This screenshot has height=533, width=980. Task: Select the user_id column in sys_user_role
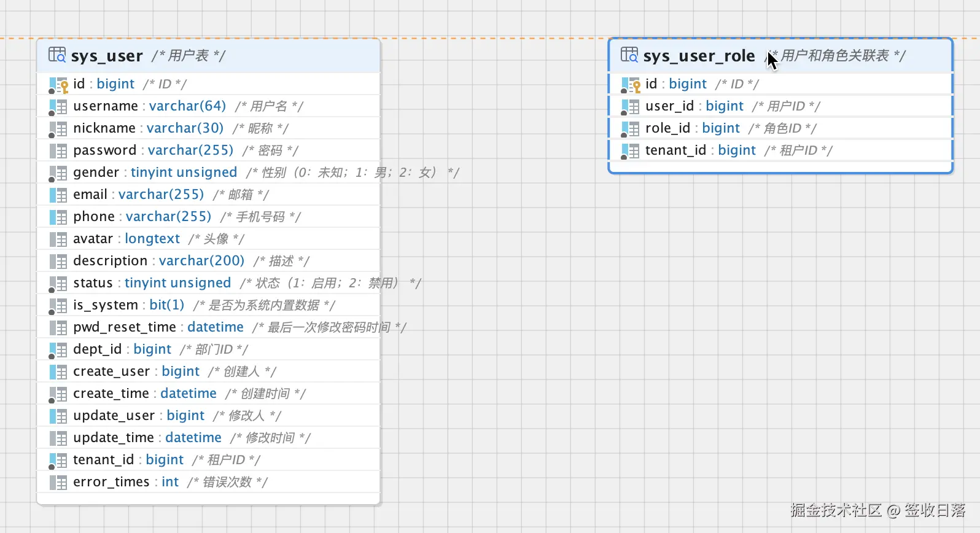click(x=780, y=106)
